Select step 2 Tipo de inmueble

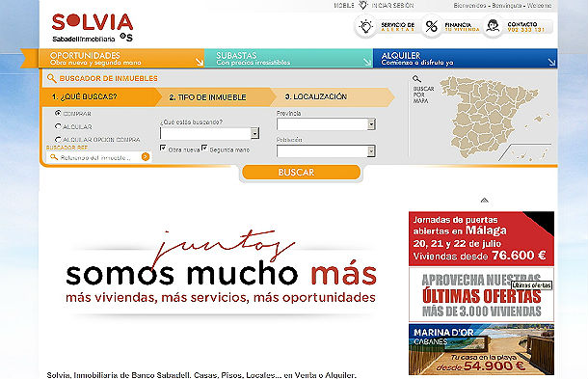tap(215, 97)
